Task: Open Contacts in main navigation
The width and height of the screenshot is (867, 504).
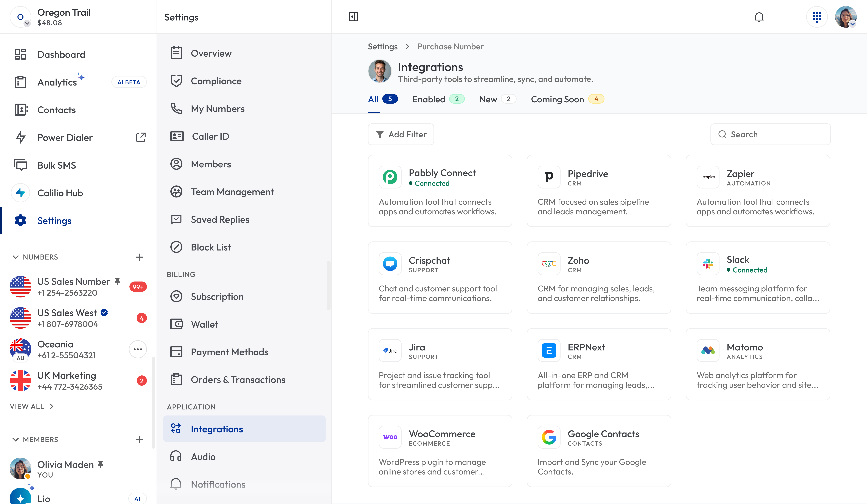Action: pyautogui.click(x=78, y=110)
